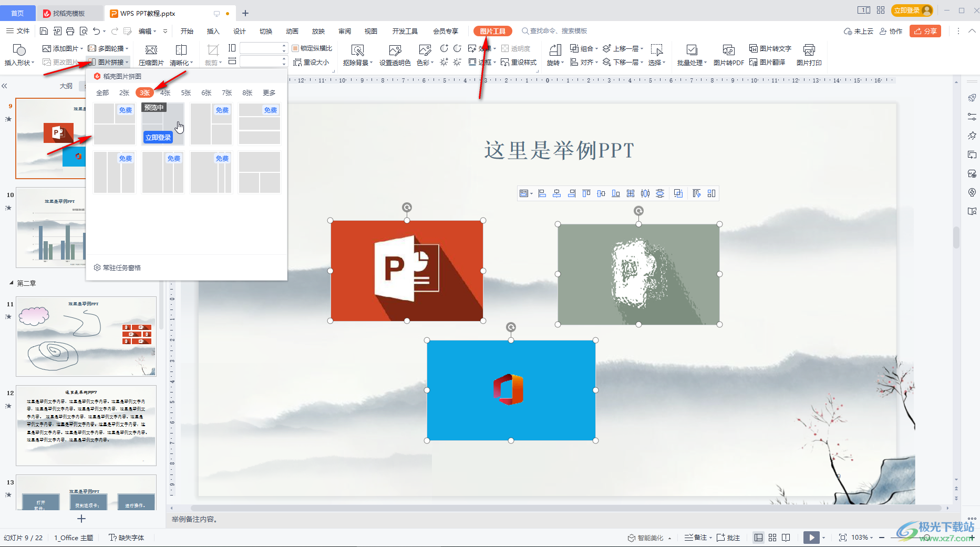Click the combine/group icon in floating toolbar
Image resolution: width=980 pixels, height=547 pixels.
[678, 193]
